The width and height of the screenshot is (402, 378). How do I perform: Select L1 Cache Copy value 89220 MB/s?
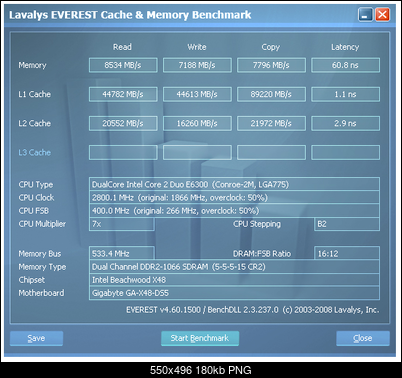271,94
